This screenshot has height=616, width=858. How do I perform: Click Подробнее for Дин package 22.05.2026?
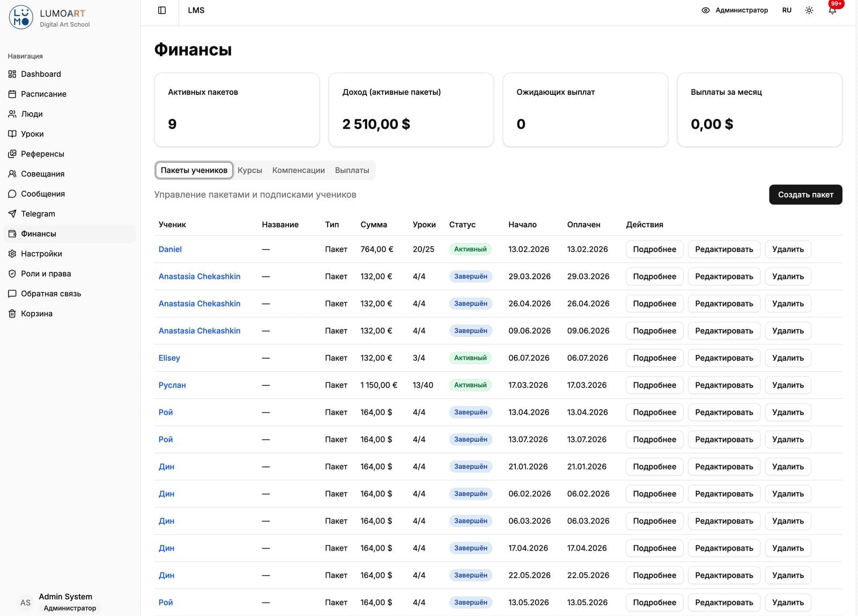click(654, 575)
